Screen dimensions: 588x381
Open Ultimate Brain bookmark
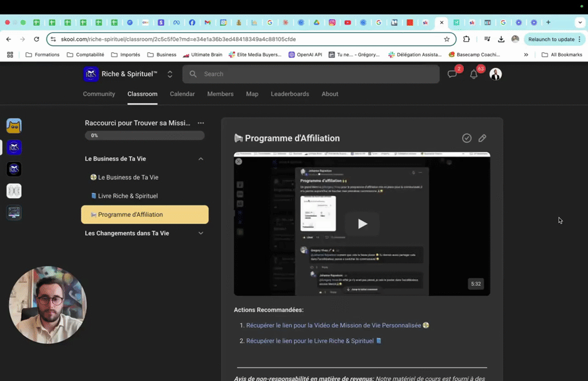[203, 55]
